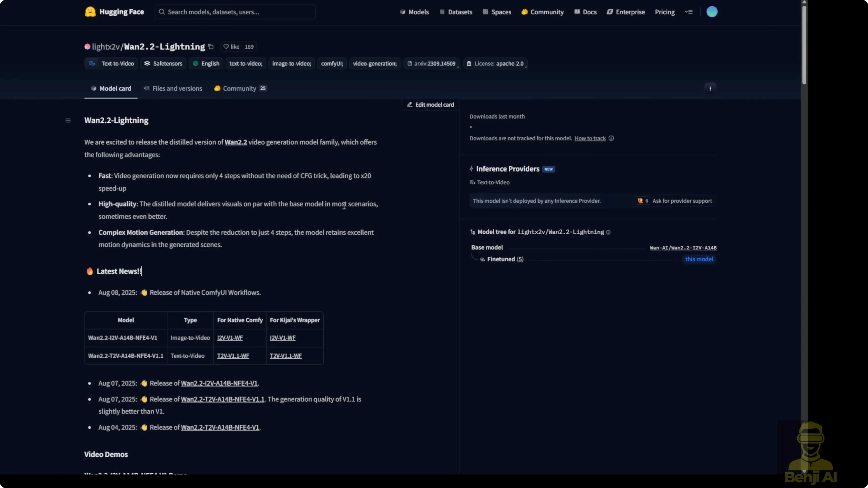Open the License apache-2.0 tag dropdown
This screenshot has height=488, width=868.
pyautogui.click(x=495, y=64)
